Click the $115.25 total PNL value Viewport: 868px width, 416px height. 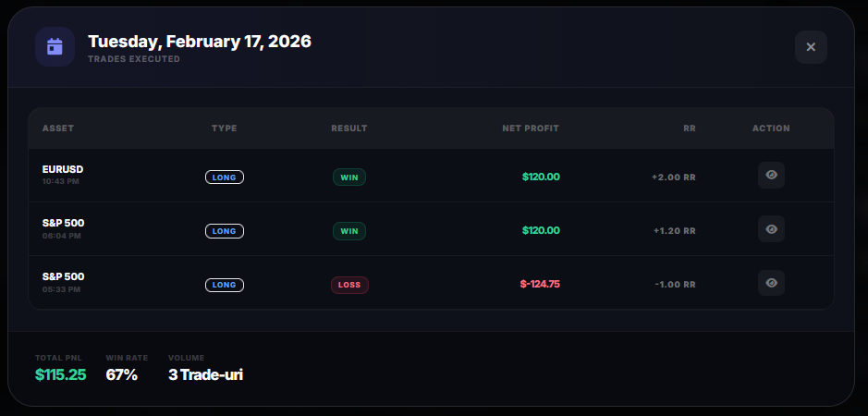point(60,374)
